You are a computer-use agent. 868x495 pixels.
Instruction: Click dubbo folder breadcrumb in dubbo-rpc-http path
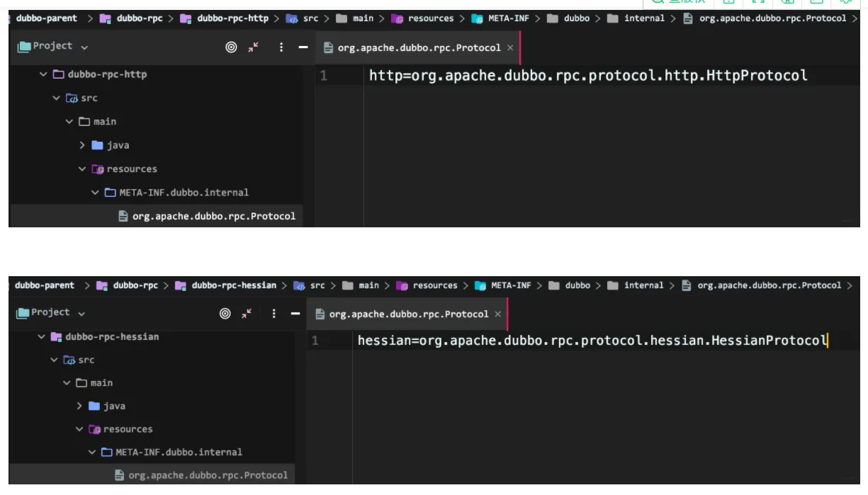(568, 18)
